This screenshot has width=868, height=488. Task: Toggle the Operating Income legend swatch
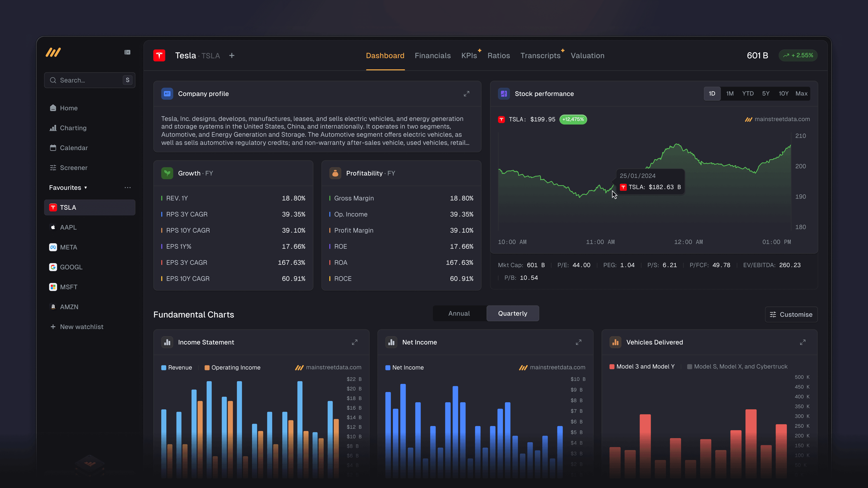(x=207, y=367)
